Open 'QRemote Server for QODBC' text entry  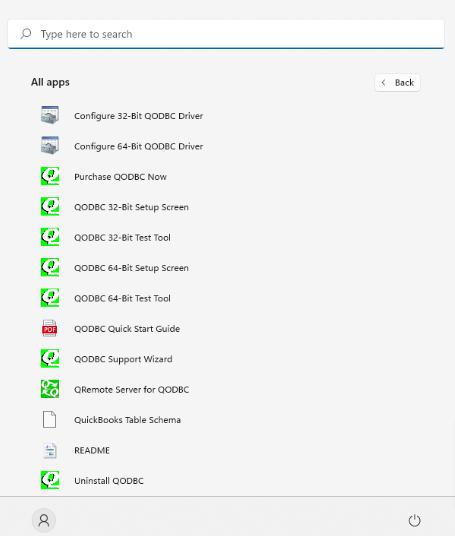pos(132,390)
